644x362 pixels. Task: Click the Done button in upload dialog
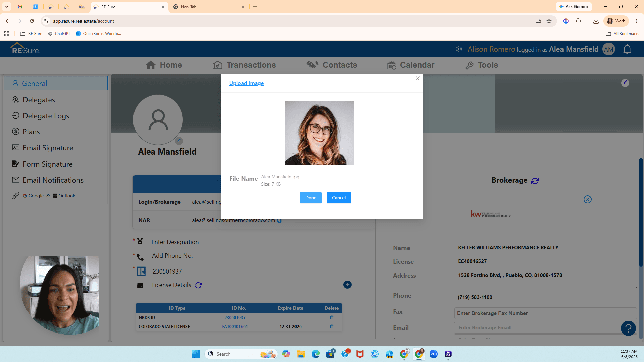(x=311, y=198)
